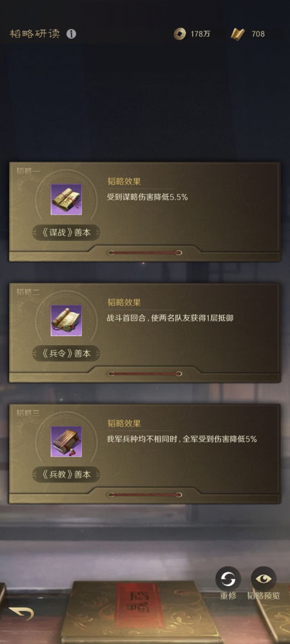Open the 韬略三 effect description
The height and width of the screenshot is (644, 290).
point(182,439)
